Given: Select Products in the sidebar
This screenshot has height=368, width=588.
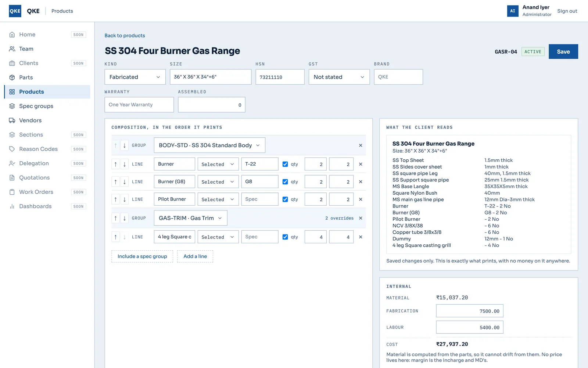Looking at the screenshot, I should click(x=47, y=92).
